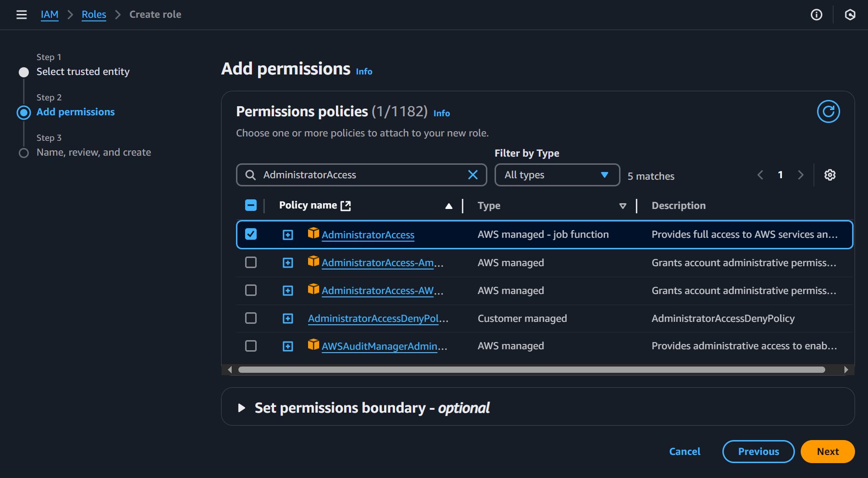
Task: Click the Previous button
Action: coord(758,452)
